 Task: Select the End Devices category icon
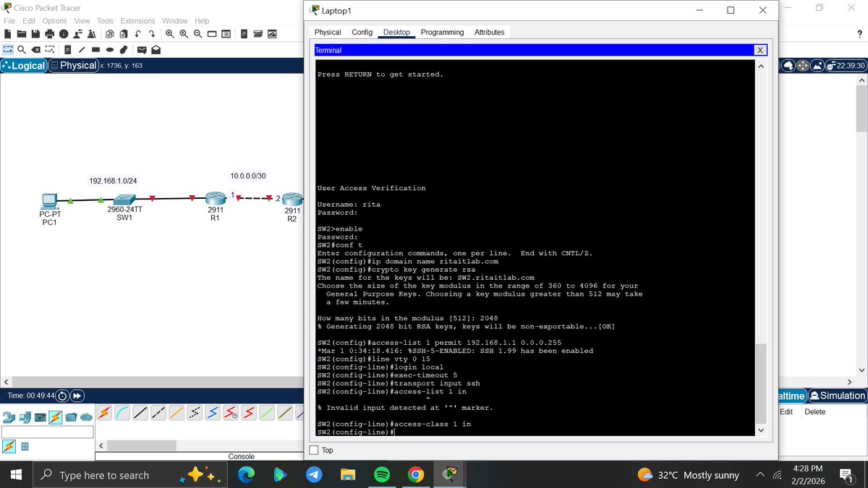click(x=25, y=417)
